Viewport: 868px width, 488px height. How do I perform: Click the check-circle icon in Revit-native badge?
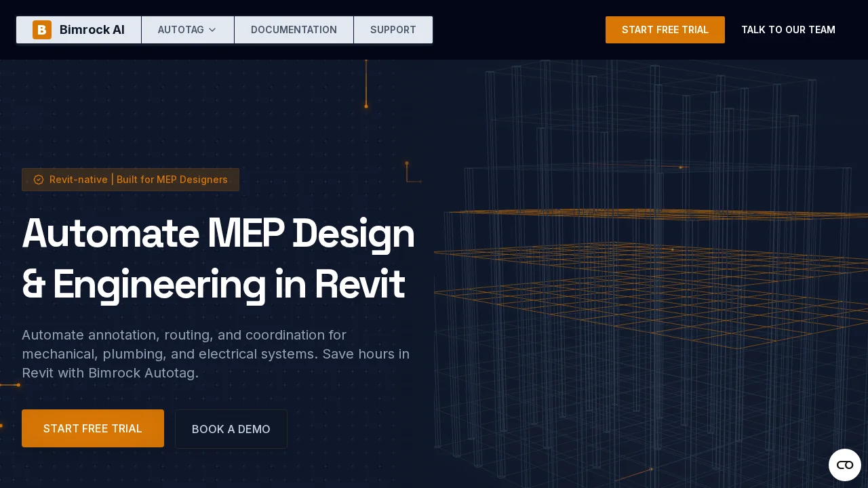coord(39,180)
